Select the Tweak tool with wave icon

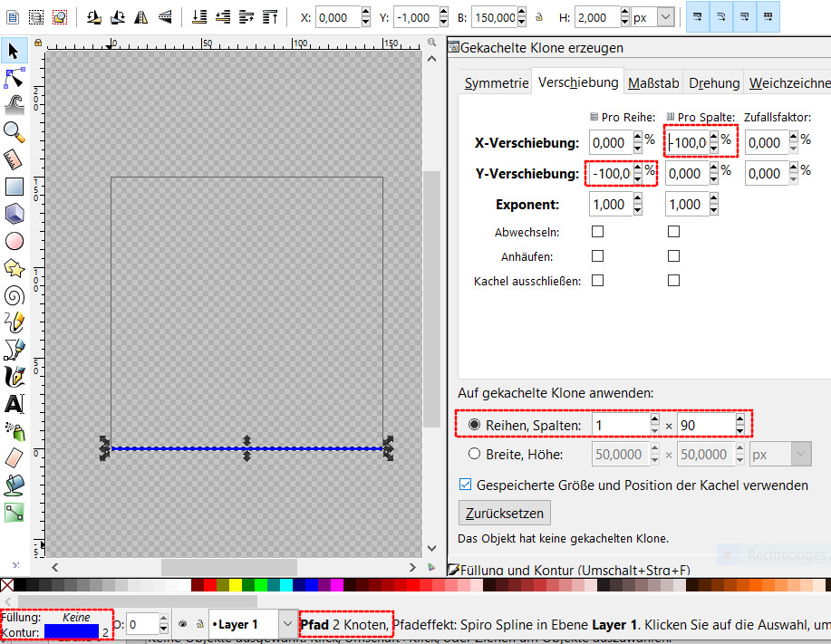14,105
